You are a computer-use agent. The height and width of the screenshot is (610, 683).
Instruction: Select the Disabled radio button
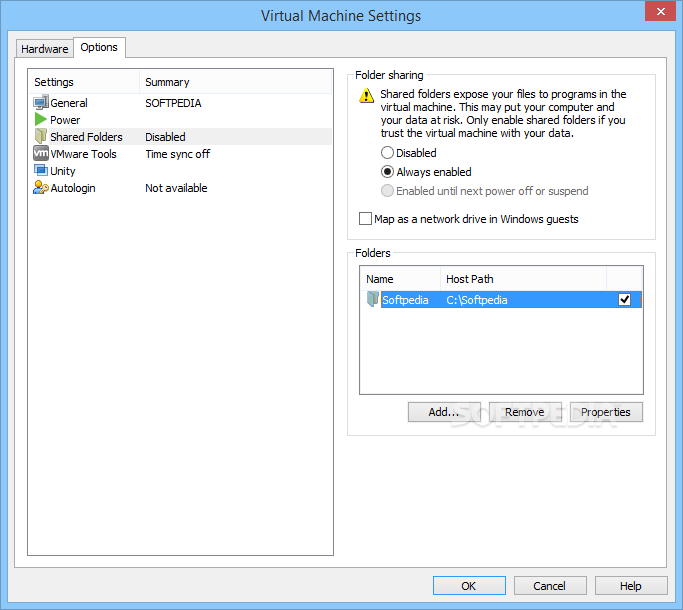tap(387, 152)
